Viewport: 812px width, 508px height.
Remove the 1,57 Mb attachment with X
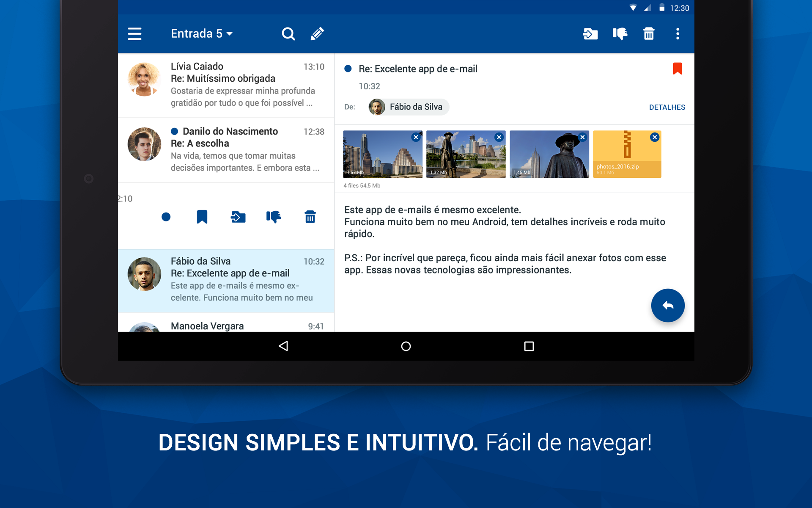click(x=416, y=137)
